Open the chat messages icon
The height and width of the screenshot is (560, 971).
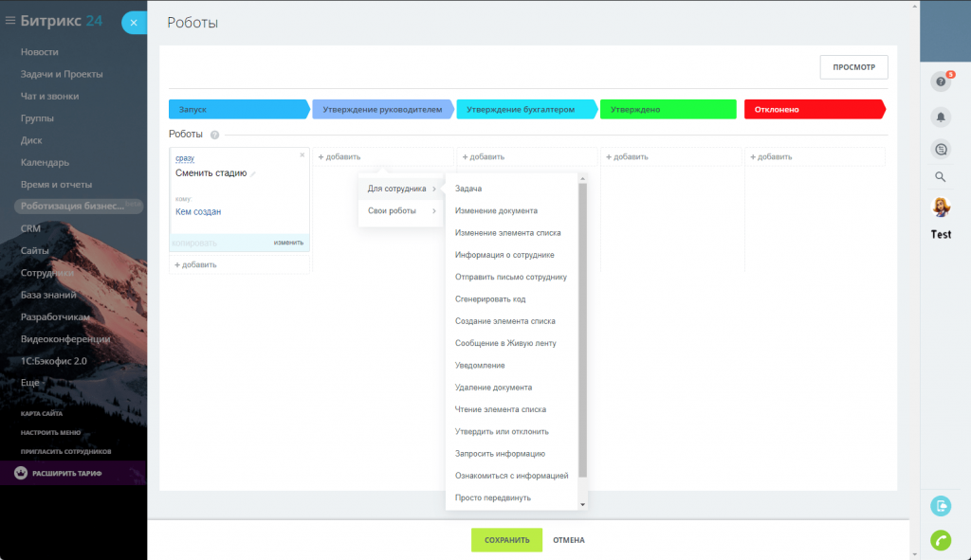tap(941, 148)
